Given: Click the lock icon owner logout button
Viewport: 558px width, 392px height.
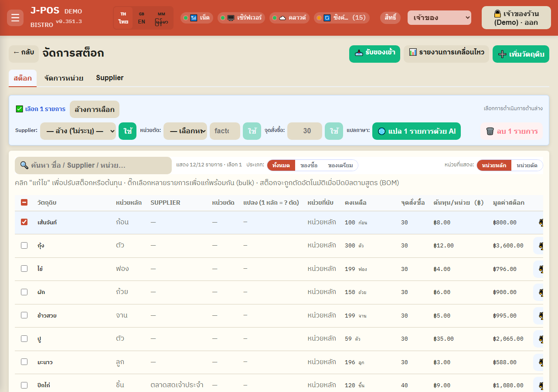Looking at the screenshot, I should coord(516,18).
